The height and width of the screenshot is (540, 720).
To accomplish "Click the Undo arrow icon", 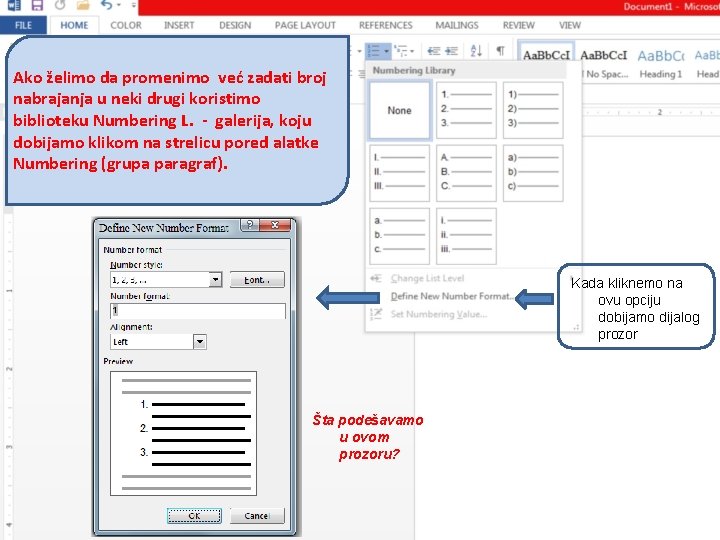I will pyautogui.click(x=106, y=5).
